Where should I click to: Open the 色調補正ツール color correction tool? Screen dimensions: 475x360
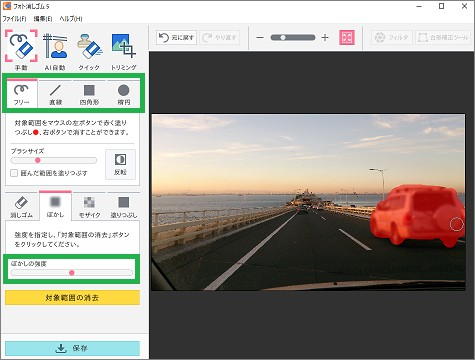(443, 37)
